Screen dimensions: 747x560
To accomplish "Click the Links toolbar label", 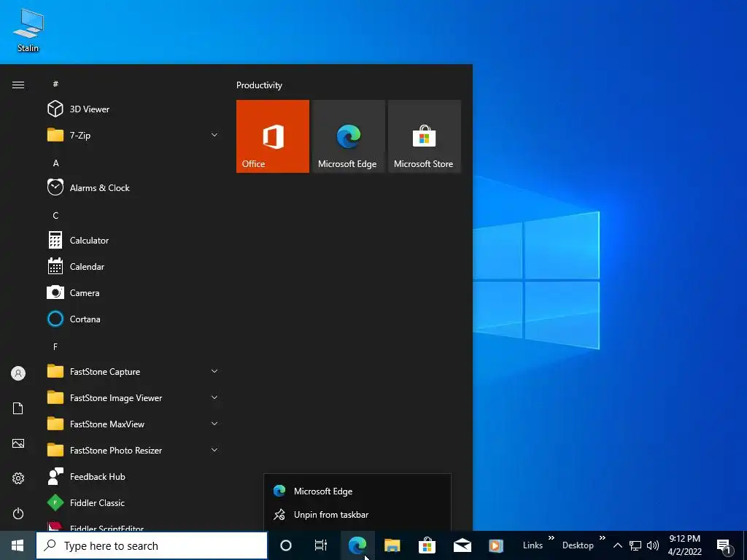I will (533, 545).
